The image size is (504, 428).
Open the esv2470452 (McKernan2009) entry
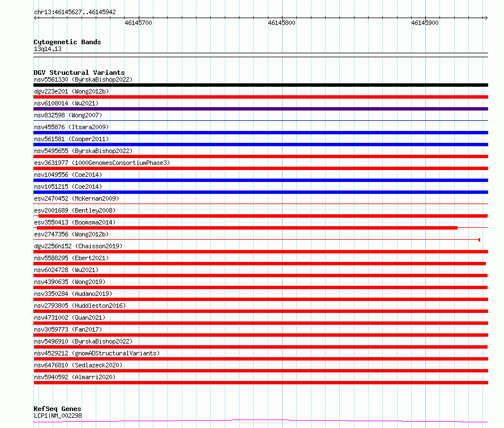tap(76, 198)
